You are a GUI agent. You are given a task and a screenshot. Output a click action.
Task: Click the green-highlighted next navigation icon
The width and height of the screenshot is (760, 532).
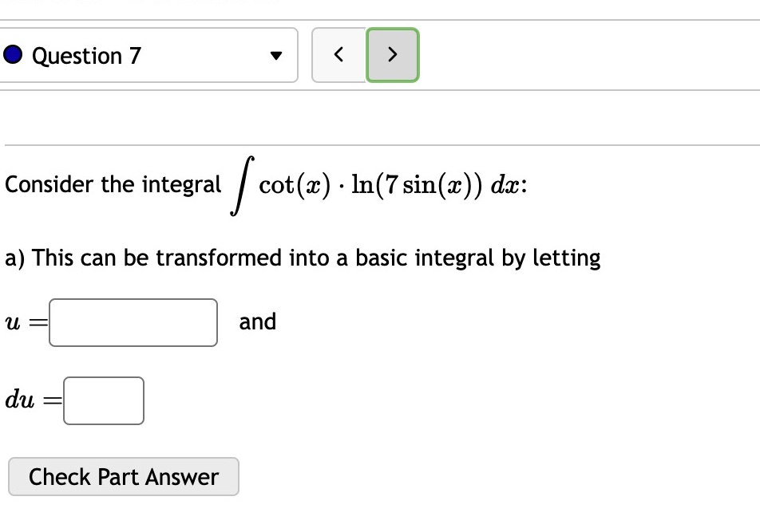[x=392, y=55]
